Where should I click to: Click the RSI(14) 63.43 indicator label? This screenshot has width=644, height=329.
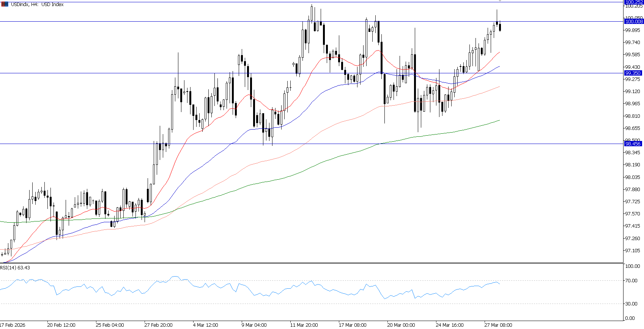15,268
